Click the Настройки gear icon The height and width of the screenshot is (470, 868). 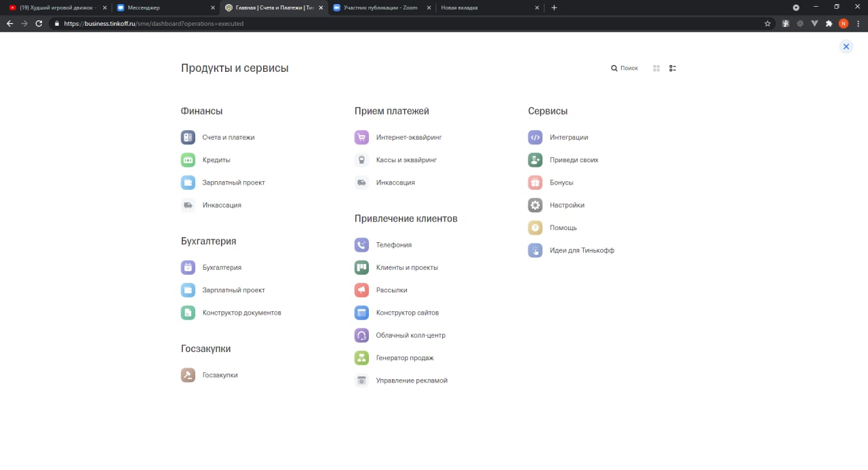coord(535,205)
